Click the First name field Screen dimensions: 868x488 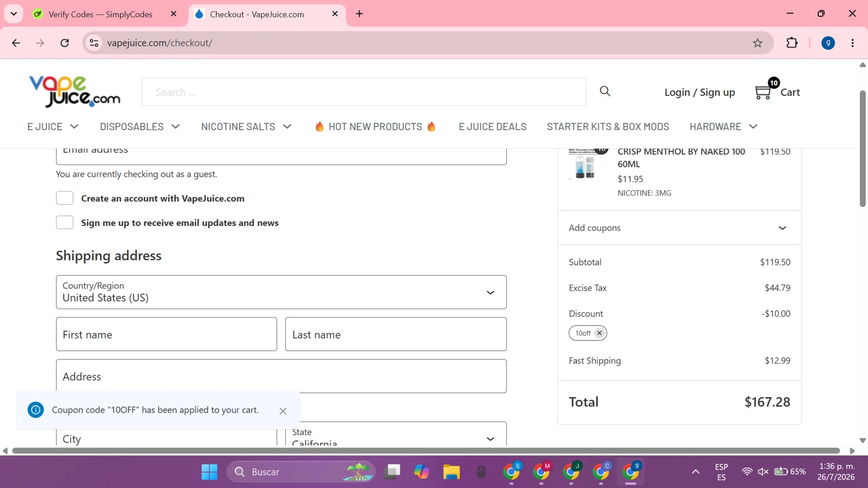pyautogui.click(x=167, y=334)
